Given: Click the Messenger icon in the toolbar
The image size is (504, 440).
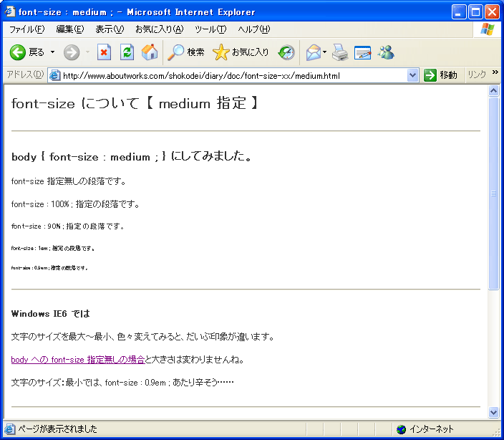Looking at the screenshot, I should point(386,52).
